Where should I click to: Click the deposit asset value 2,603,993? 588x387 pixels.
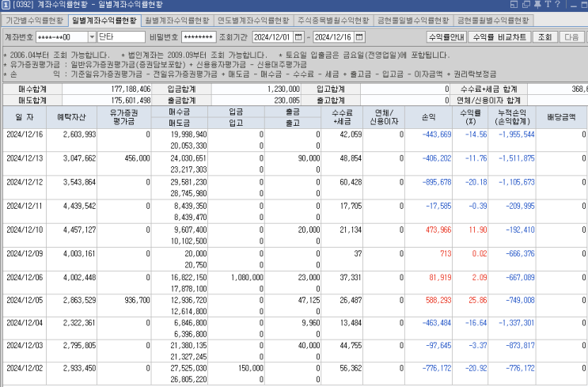pos(79,135)
